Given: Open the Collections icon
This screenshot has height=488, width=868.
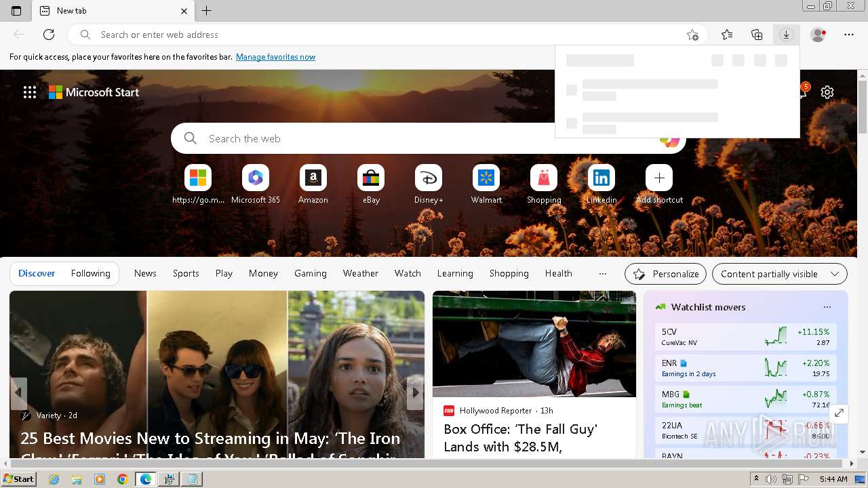Looking at the screenshot, I should (757, 35).
